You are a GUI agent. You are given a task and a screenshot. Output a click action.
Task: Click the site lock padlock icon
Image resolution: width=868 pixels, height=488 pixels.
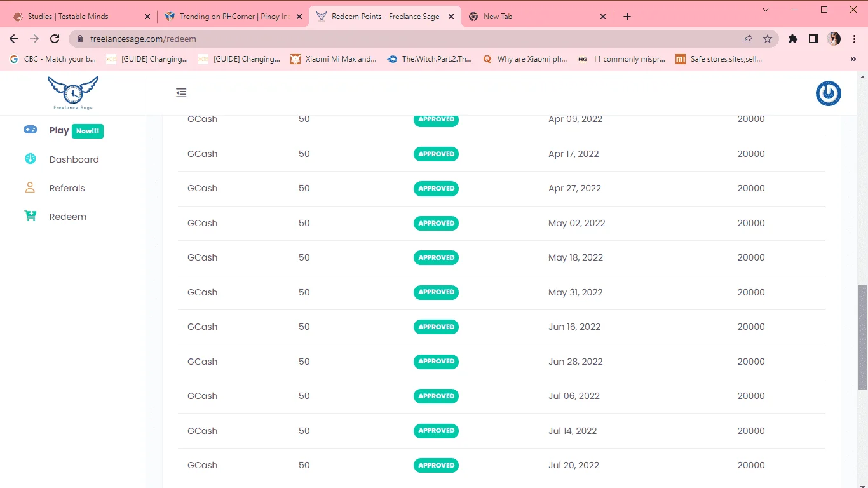tap(80, 39)
